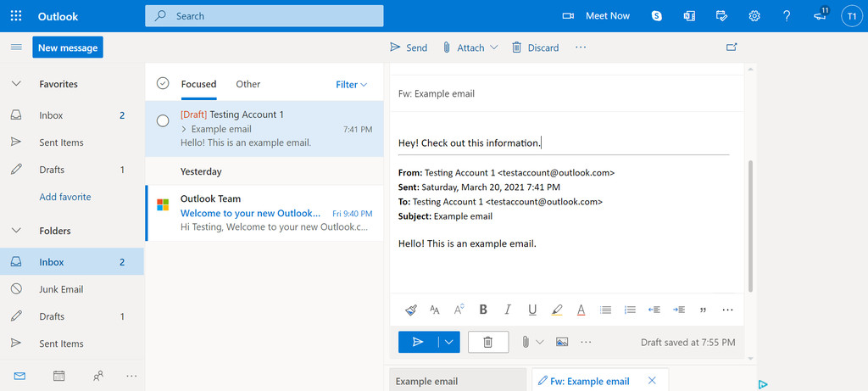Open the T1 account profile menu

pos(851,16)
